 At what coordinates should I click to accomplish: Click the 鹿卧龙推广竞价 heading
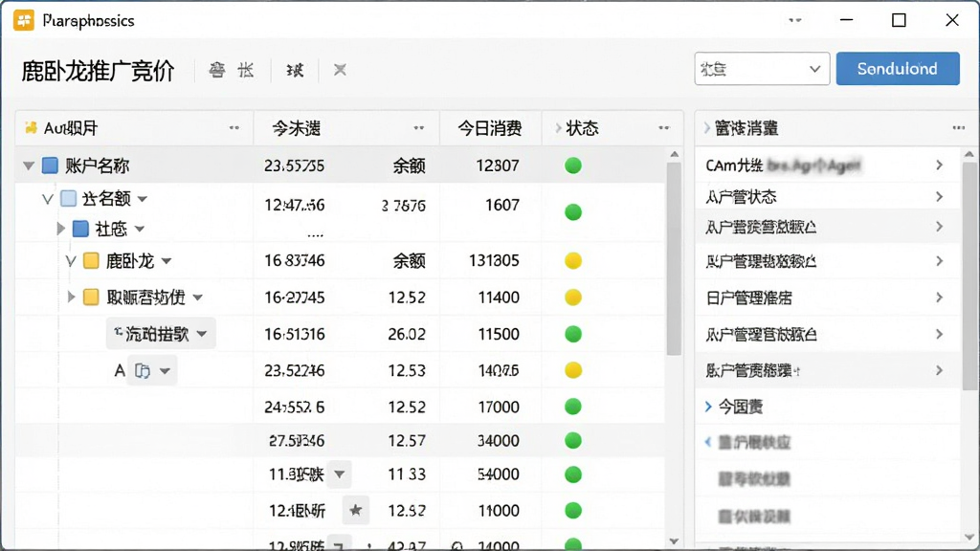click(99, 71)
